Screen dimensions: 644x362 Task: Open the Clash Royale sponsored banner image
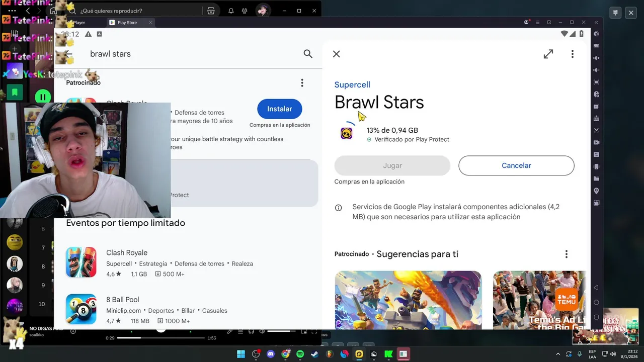(408, 300)
